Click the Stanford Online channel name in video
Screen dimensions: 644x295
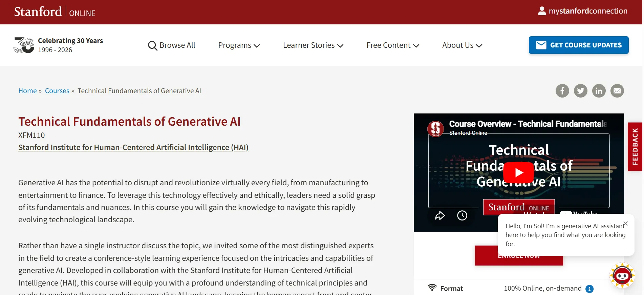coord(468,133)
